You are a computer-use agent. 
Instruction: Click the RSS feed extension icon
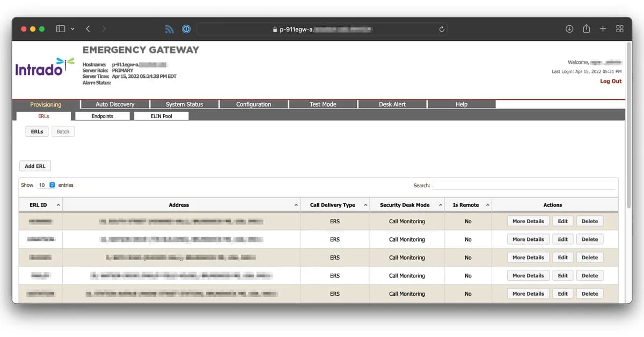170,29
